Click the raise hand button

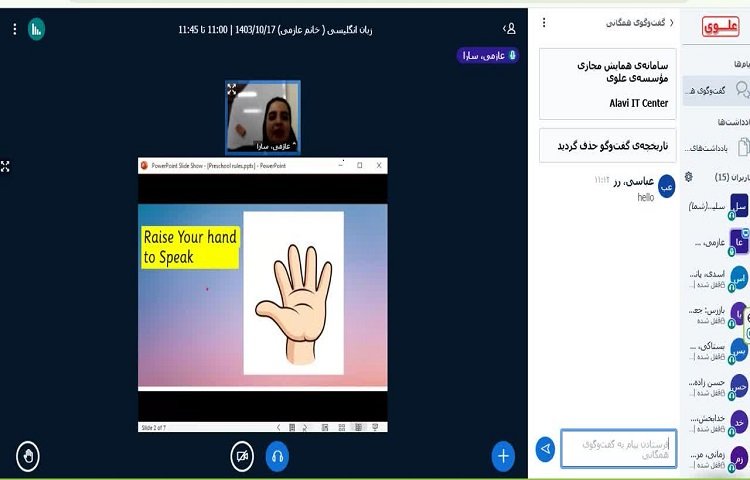[28, 456]
